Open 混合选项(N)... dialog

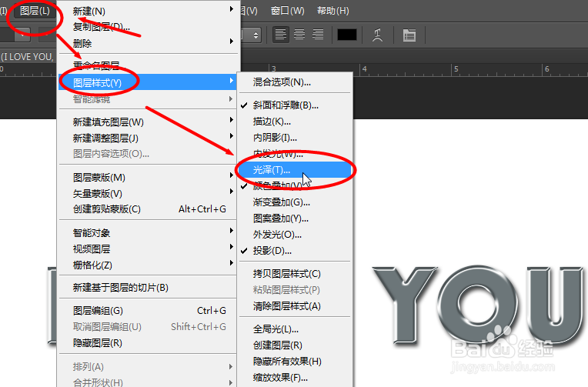(295, 82)
